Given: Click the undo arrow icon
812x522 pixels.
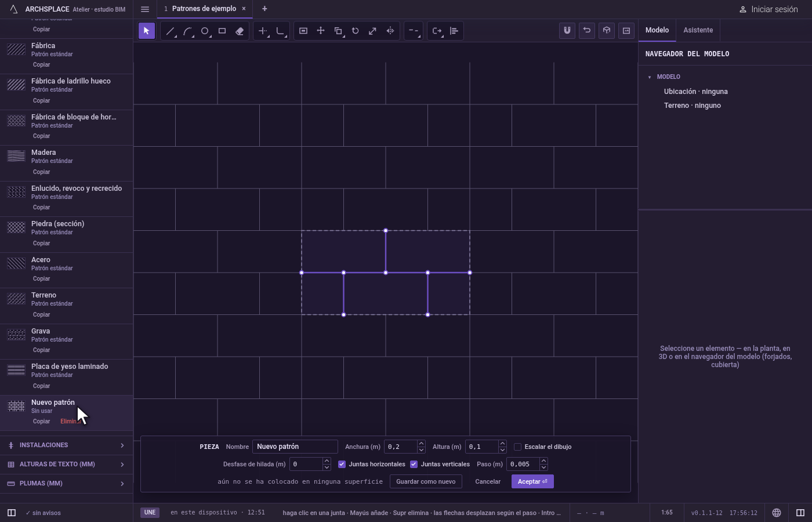Looking at the screenshot, I should pyautogui.click(x=587, y=31).
